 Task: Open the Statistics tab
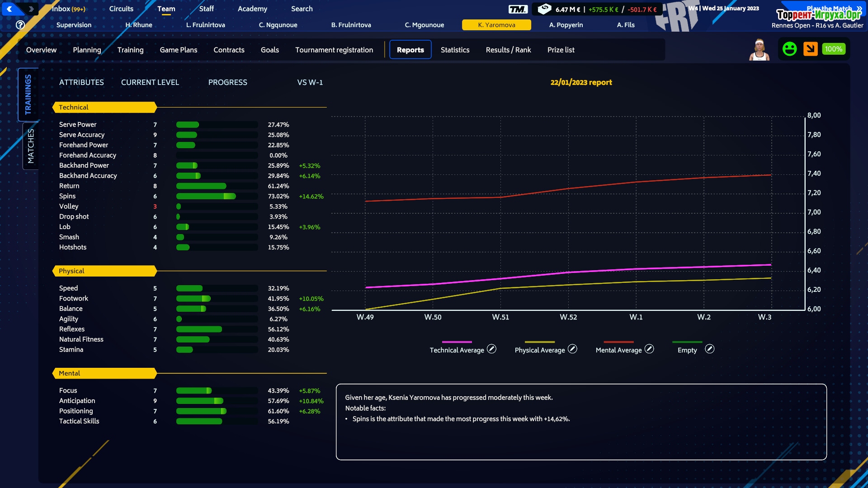(455, 50)
